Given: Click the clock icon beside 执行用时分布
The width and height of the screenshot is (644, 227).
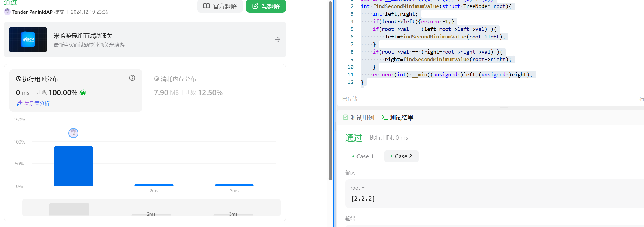Looking at the screenshot, I should point(19,79).
